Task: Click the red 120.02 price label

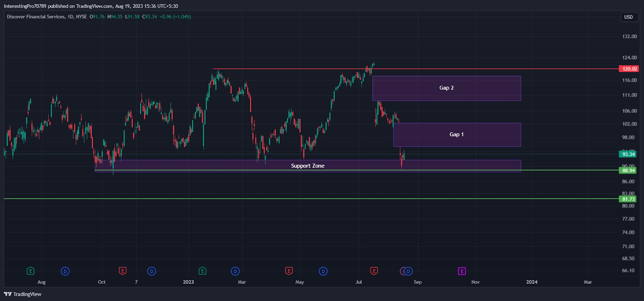Action: coord(629,69)
